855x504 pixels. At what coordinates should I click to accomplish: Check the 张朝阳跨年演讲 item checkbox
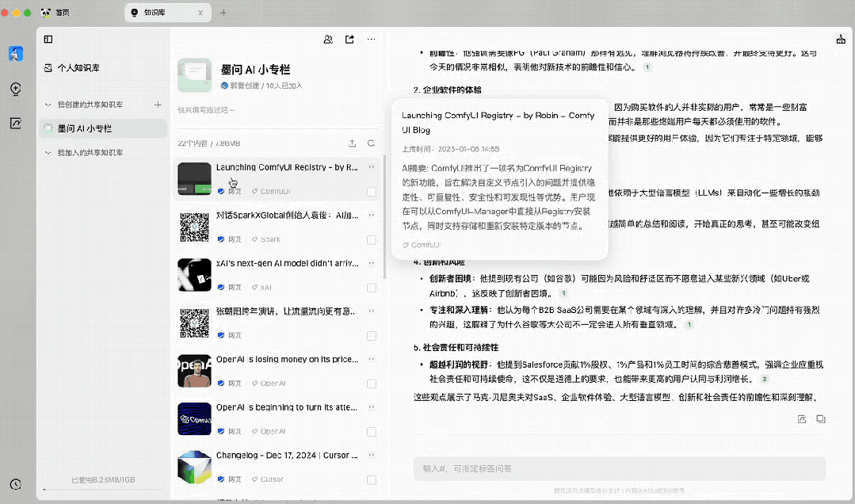[x=372, y=336]
